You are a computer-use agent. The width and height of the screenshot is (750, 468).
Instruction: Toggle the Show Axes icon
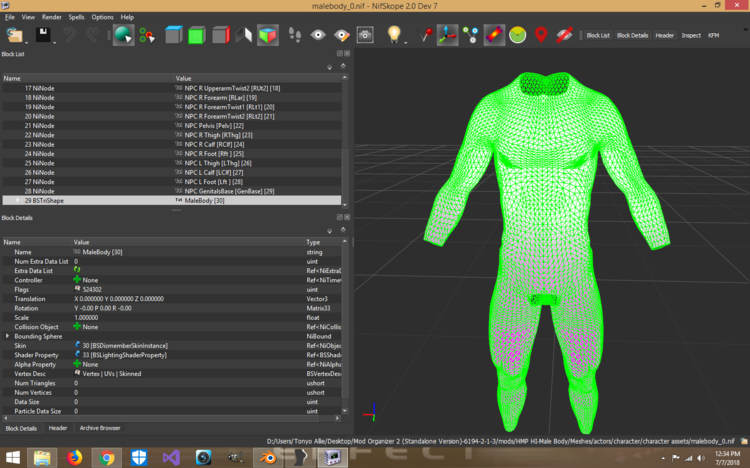[447, 35]
